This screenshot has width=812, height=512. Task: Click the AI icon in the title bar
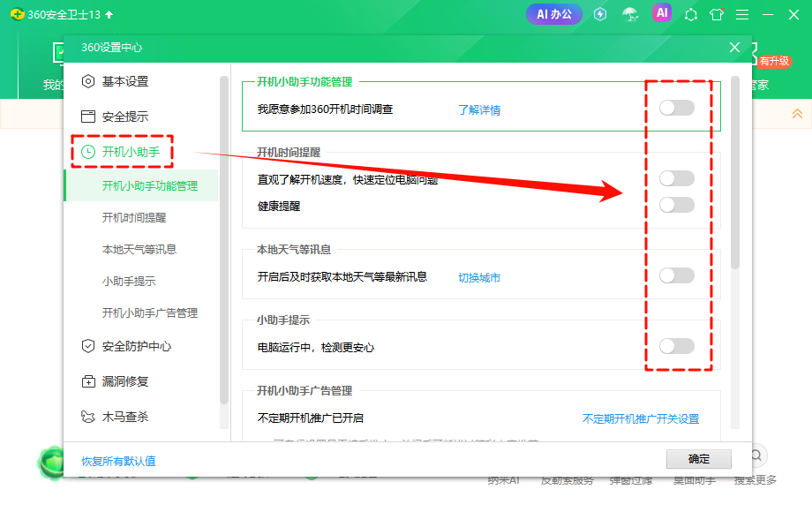[x=662, y=13]
